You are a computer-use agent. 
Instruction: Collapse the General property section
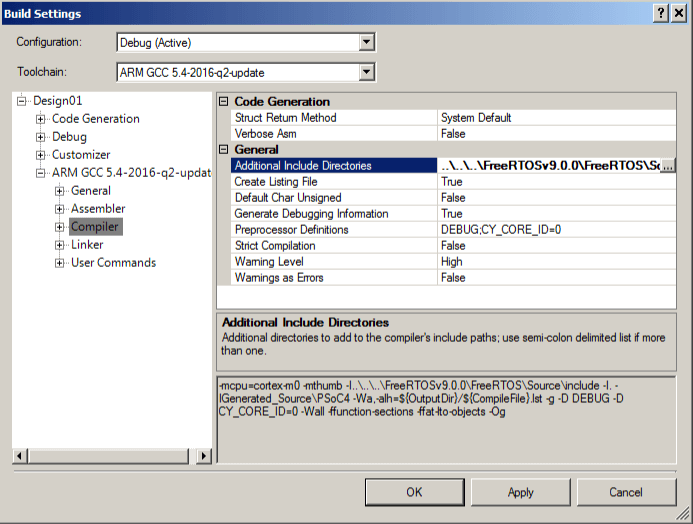(224, 149)
